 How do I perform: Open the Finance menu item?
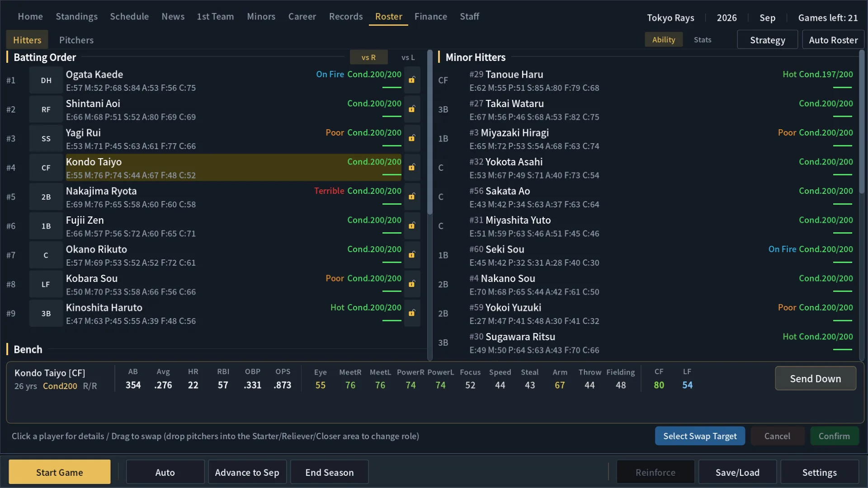point(430,16)
